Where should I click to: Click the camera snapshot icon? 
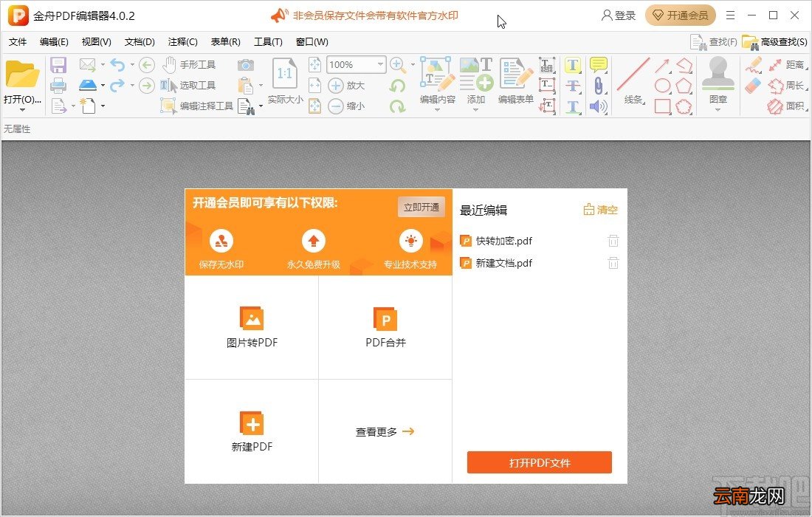point(246,65)
